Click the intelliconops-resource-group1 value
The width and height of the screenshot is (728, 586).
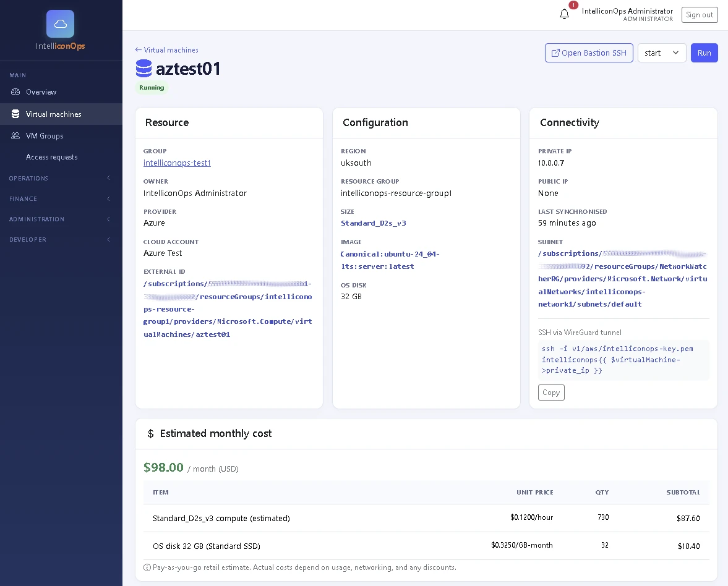396,193
